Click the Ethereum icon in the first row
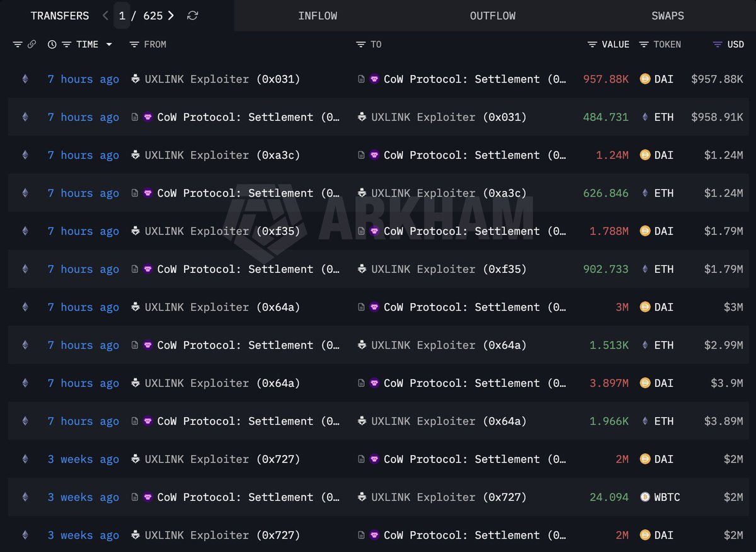This screenshot has height=552, width=756. tap(25, 79)
